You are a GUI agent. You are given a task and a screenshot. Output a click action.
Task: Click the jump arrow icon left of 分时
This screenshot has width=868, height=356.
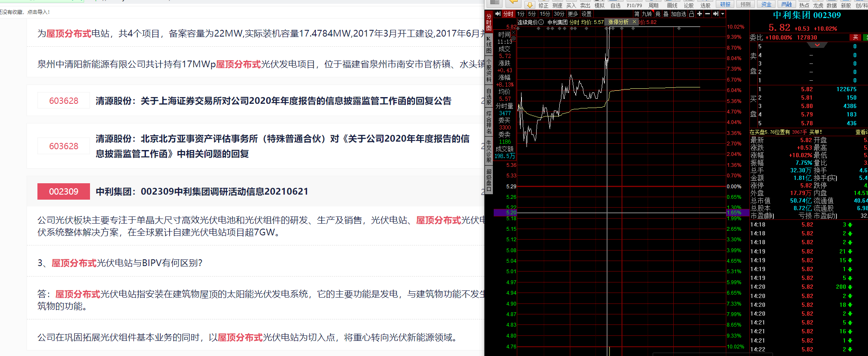point(498,14)
